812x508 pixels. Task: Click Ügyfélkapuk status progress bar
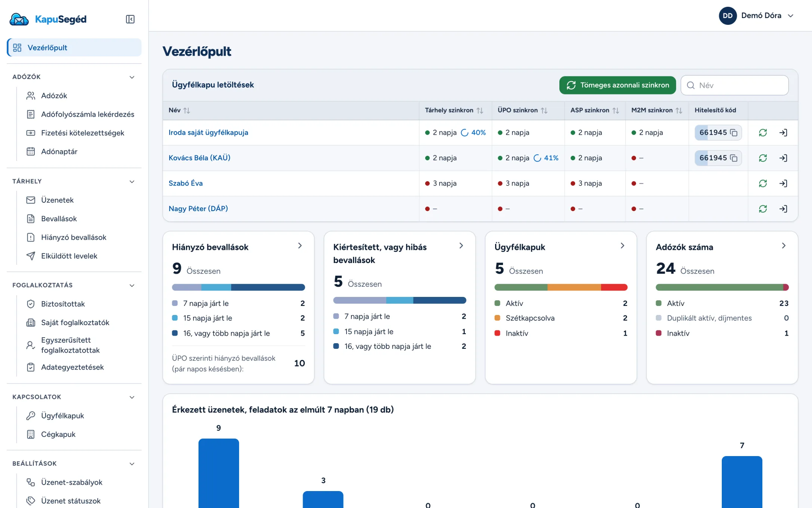[x=561, y=287]
